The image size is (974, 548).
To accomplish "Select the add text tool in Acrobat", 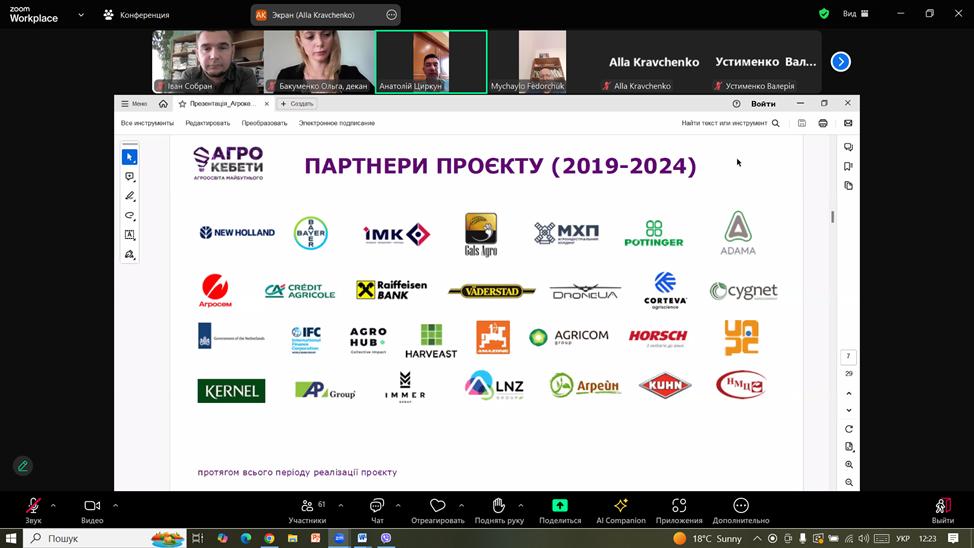I will click(x=130, y=235).
